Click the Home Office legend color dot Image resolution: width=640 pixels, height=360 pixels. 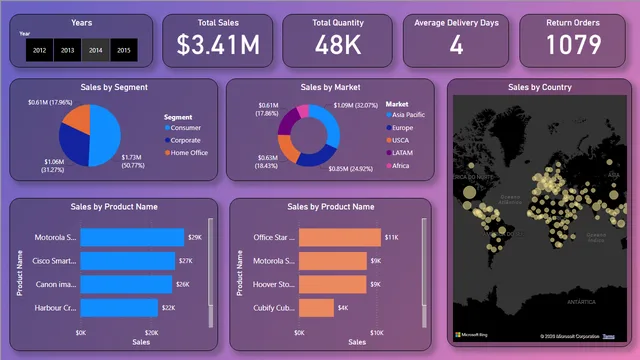click(x=167, y=153)
